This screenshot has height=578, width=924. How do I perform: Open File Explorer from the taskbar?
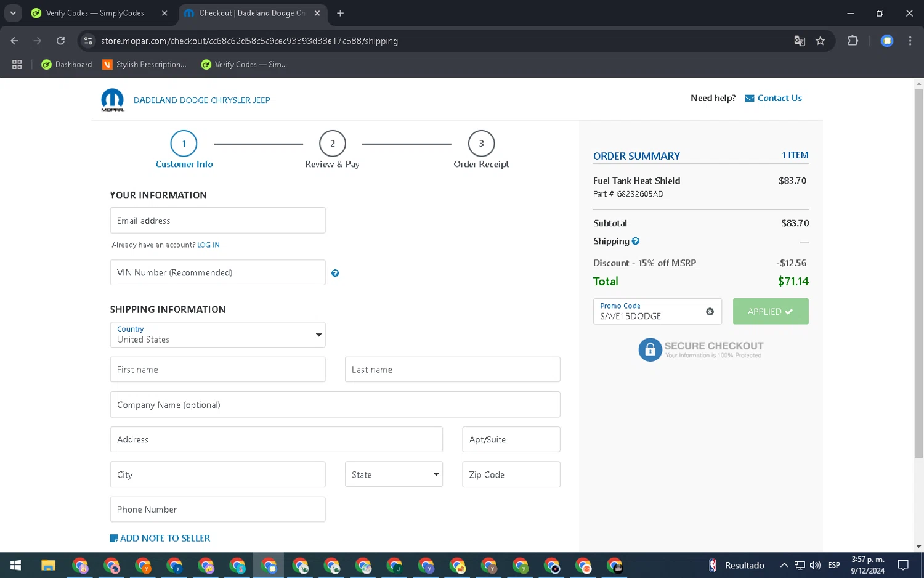coord(48,565)
